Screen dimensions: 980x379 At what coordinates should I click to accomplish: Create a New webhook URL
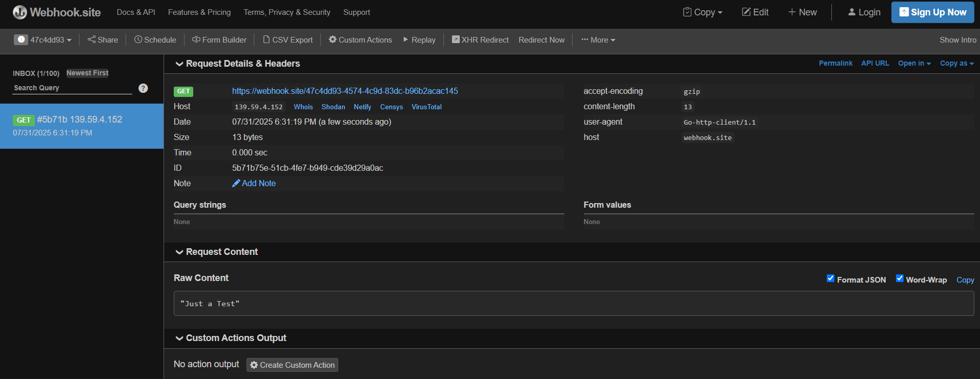point(803,12)
